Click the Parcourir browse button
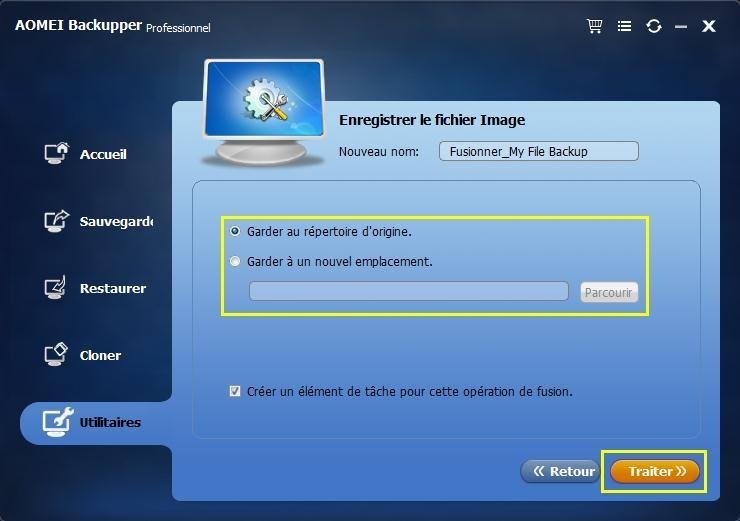 pos(609,292)
